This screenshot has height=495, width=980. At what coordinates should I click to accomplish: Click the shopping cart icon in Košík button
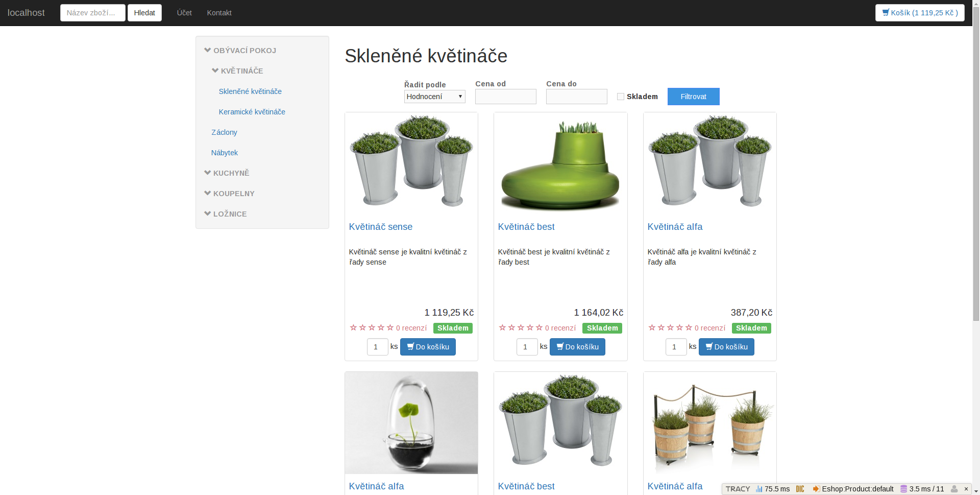tap(887, 13)
